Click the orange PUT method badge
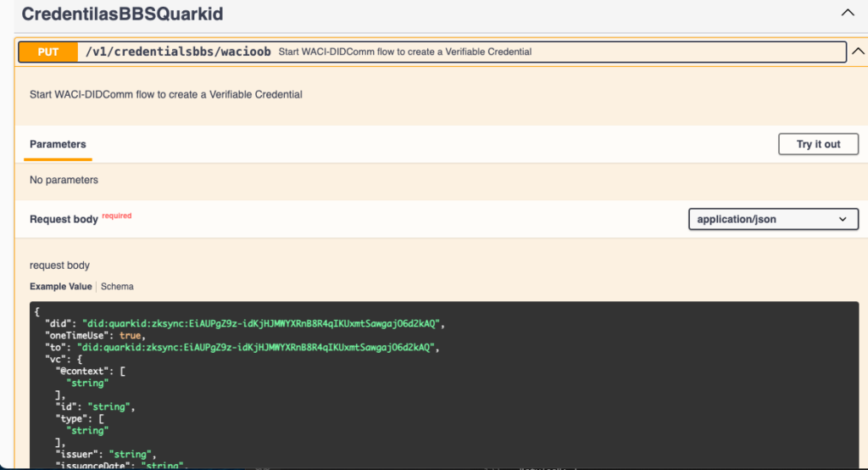 [x=48, y=52]
